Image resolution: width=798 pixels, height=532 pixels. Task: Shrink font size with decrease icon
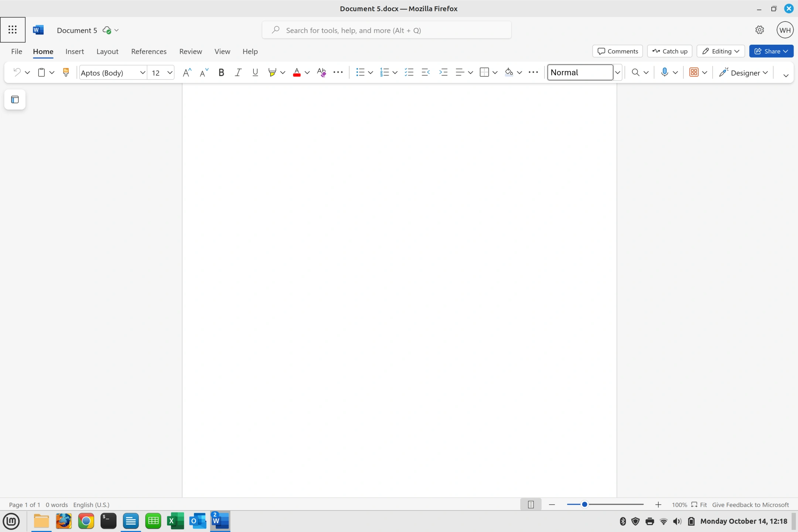[x=204, y=72]
